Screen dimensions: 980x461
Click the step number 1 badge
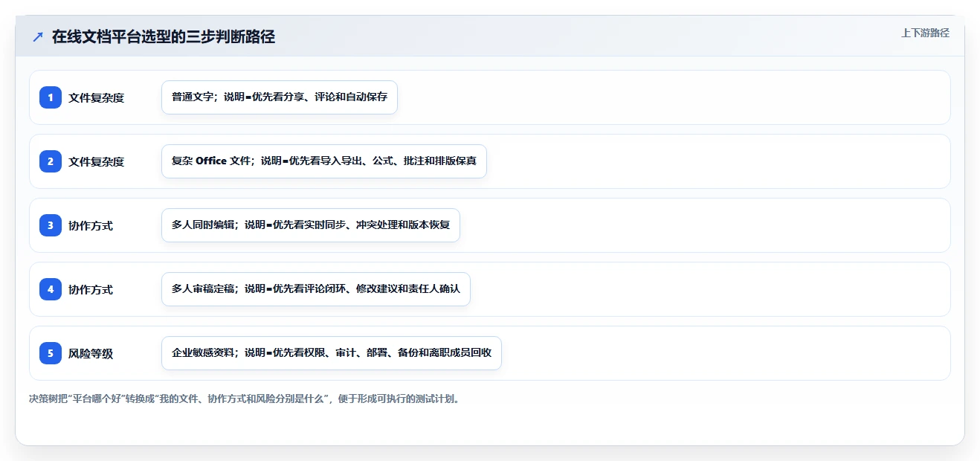(51, 97)
